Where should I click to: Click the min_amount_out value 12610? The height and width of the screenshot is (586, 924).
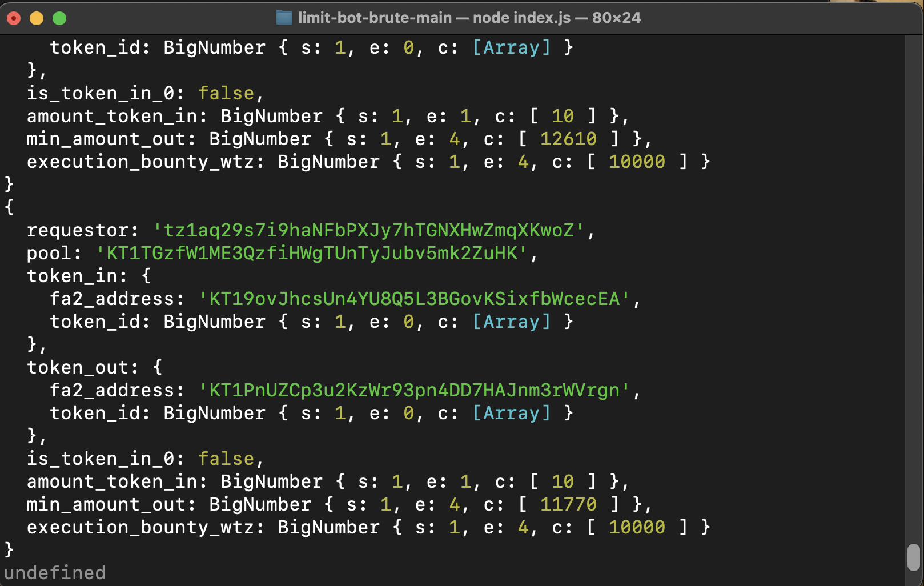coord(568,139)
